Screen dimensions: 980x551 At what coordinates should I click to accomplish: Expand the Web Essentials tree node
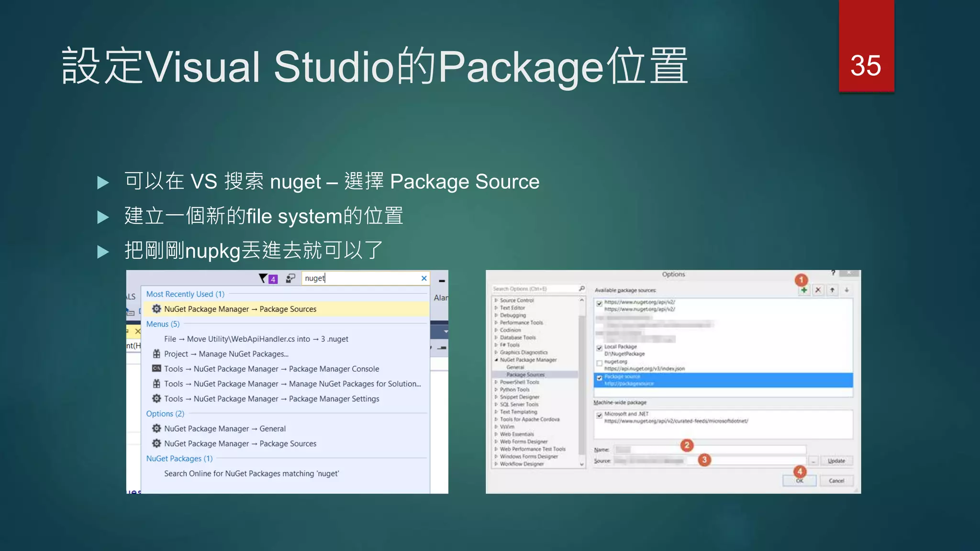[496, 434]
